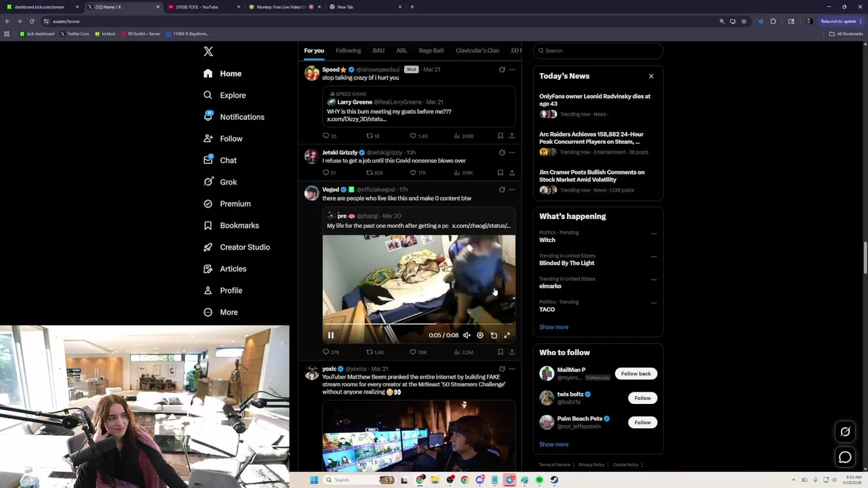Image resolution: width=868 pixels, height=488 pixels.
Task: Seek on the video progress bar
Action: (418, 324)
